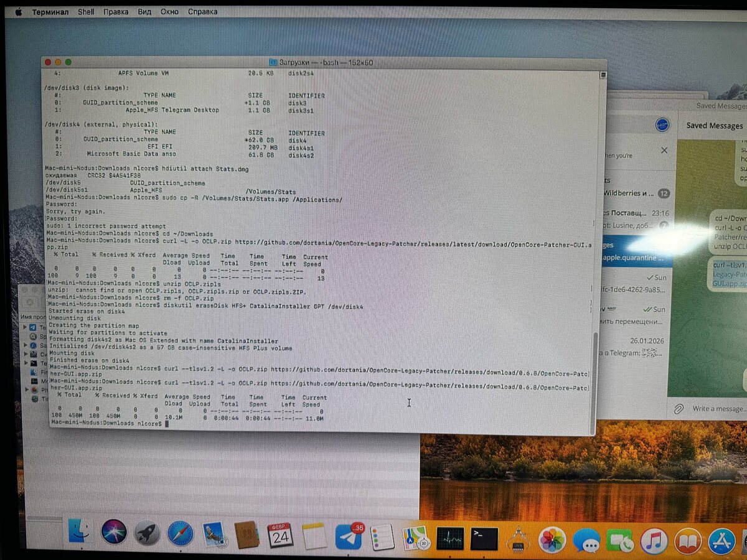Image resolution: width=747 pixels, height=560 pixels.
Task: Click the Telegram attach paperclip icon
Action: pyautogui.click(x=679, y=409)
